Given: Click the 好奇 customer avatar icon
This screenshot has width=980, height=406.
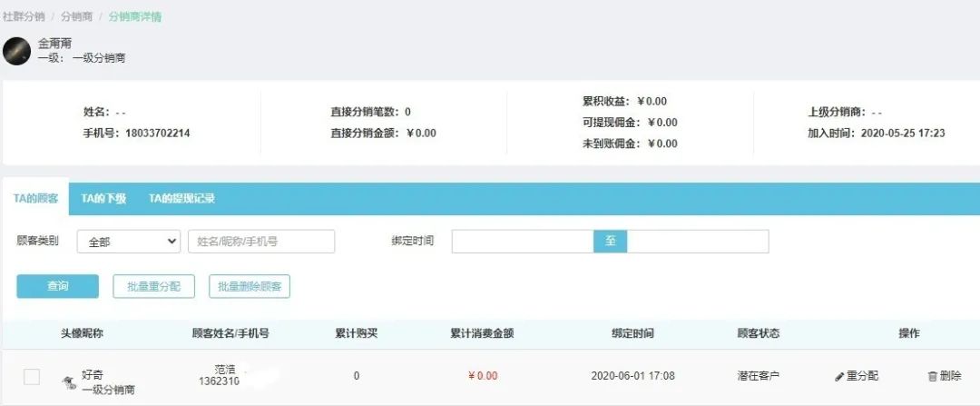Looking at the screenshot, I should tap(68, 382).
